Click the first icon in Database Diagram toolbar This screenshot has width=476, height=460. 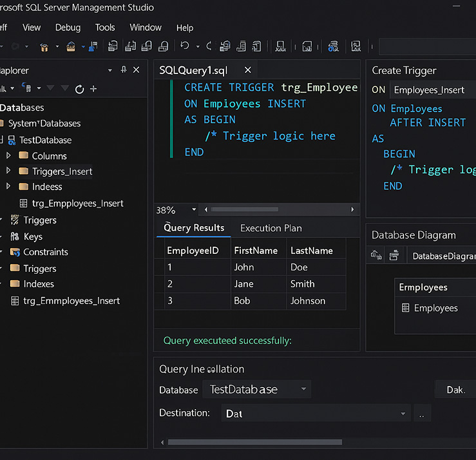point(376,255)
